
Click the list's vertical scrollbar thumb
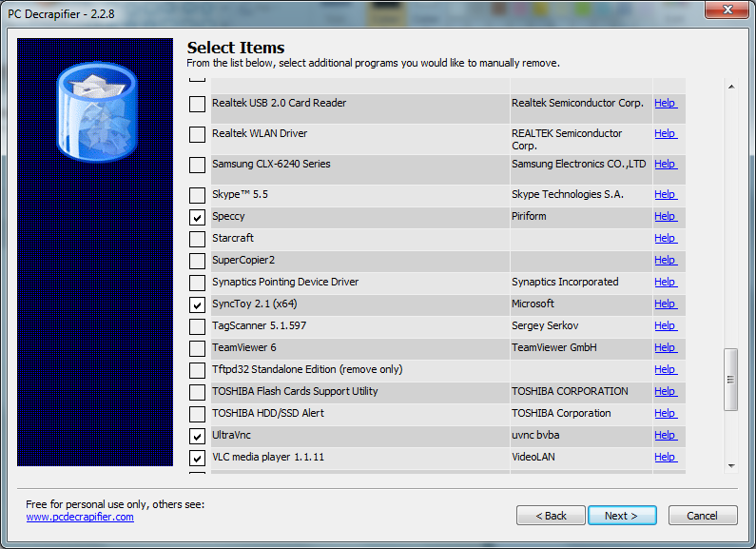[731, 380]
